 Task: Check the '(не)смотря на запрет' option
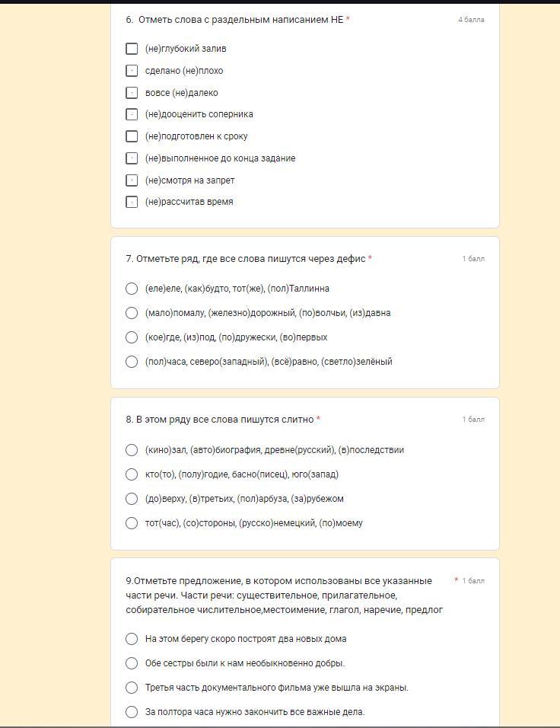[132, 180]
